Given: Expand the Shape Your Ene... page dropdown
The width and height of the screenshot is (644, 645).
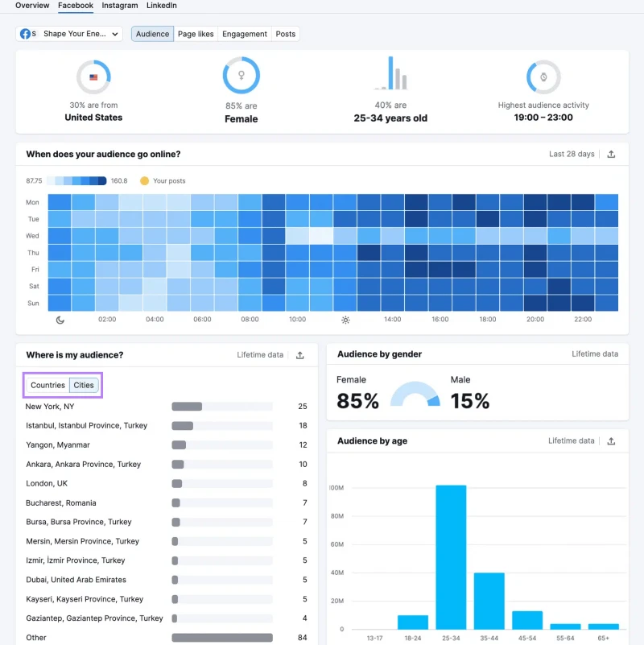Looking at the screenshot, I should [69, 34].
